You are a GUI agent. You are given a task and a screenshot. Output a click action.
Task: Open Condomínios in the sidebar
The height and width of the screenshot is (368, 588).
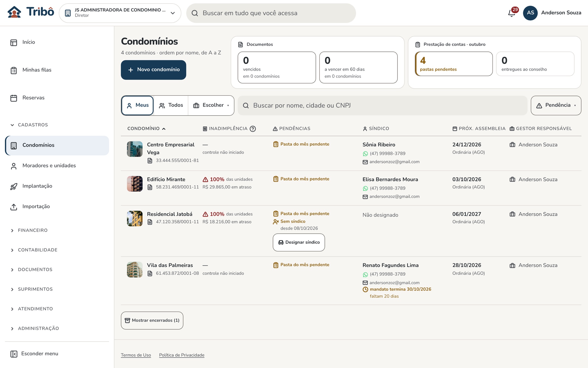[57, 146]
